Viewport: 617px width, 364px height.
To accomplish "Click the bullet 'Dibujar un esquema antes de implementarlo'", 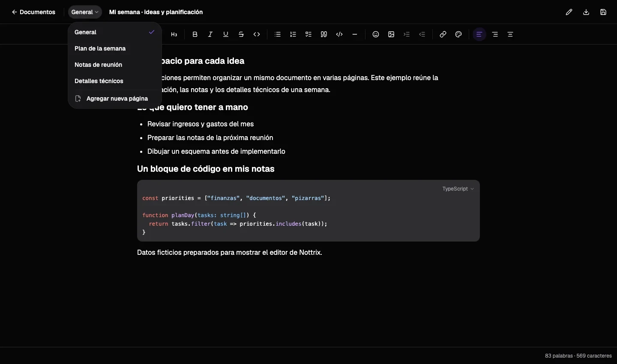I will (216, 152).
